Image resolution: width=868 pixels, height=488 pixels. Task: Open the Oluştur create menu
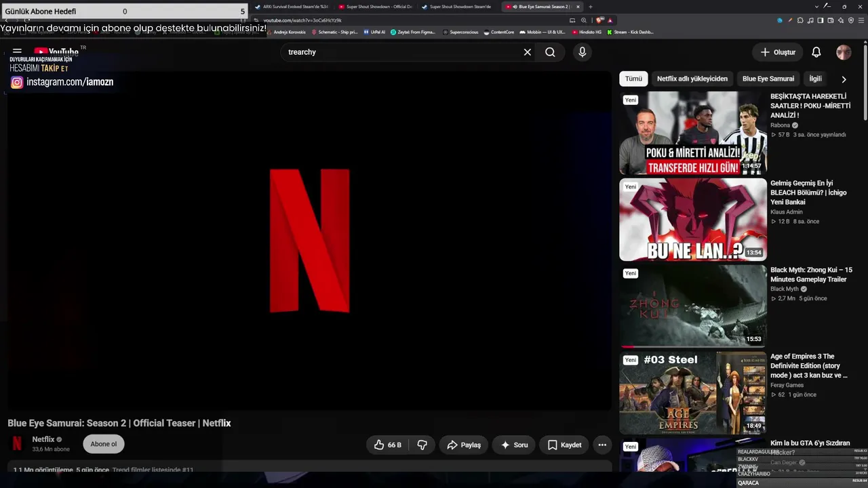click(x=777, y=52)
